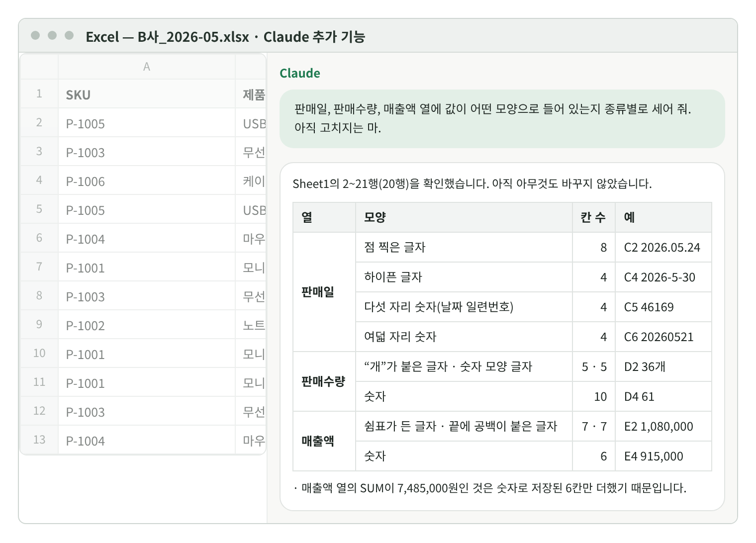Click the user prompt about 판매일, 판매수량, 매출액
The image size is (756, 543).
click(502, 118)
